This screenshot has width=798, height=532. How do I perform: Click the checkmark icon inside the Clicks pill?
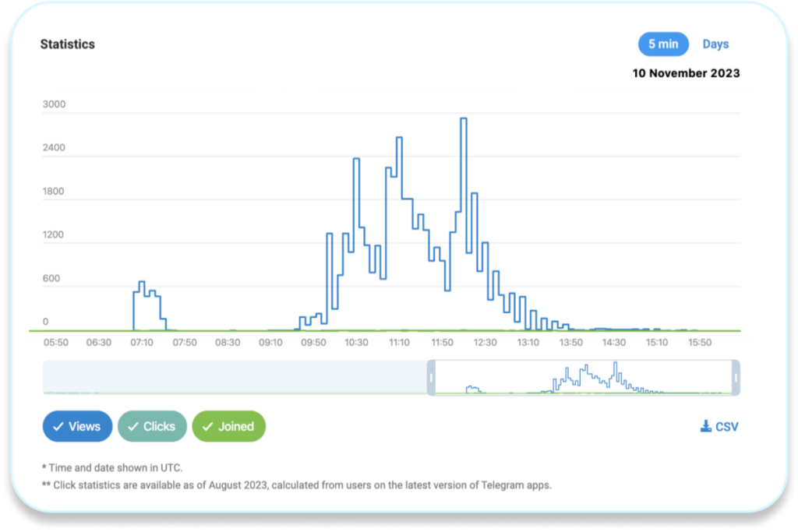coord(132,426)
